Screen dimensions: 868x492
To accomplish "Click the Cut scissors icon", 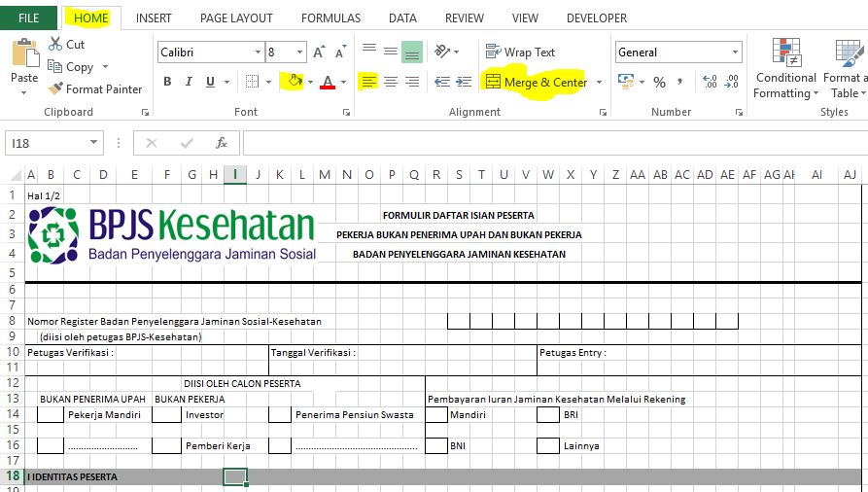I will [x=55, y=44].
